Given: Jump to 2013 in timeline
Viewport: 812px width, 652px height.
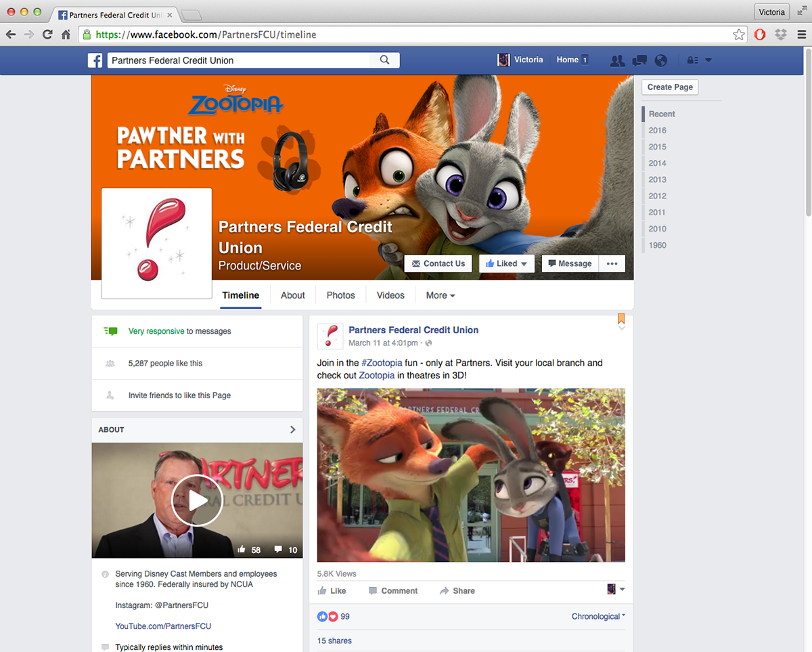Looking at the screenshot, I should [658, 179].
